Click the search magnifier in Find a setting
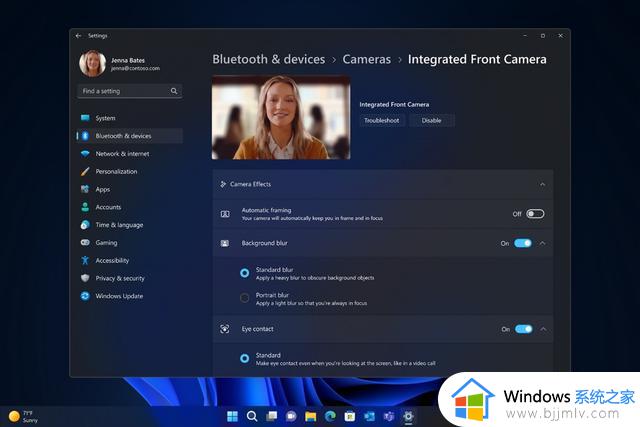The width and height of the screenshot is (640, 427). [x=174, y=91]
